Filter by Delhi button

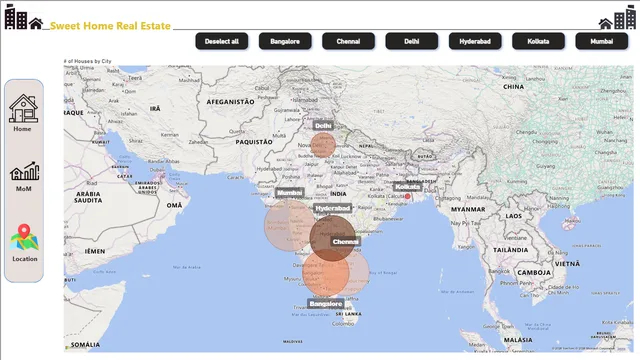click(411, 41)
